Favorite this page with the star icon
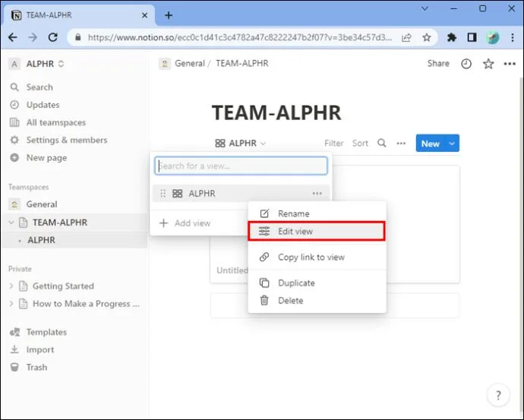Image resolution: width=524 pixels, height=420 pixels. pos(488,64)
